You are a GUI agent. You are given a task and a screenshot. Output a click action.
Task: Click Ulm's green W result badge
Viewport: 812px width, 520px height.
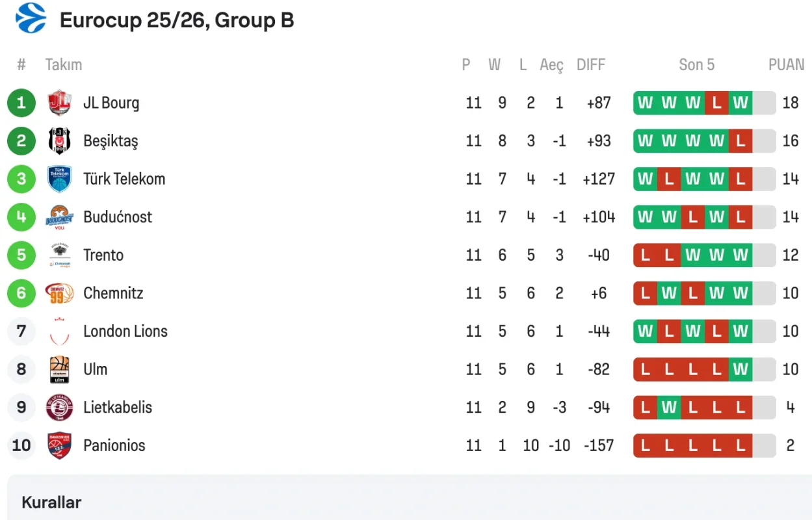(x=740, y=369)
